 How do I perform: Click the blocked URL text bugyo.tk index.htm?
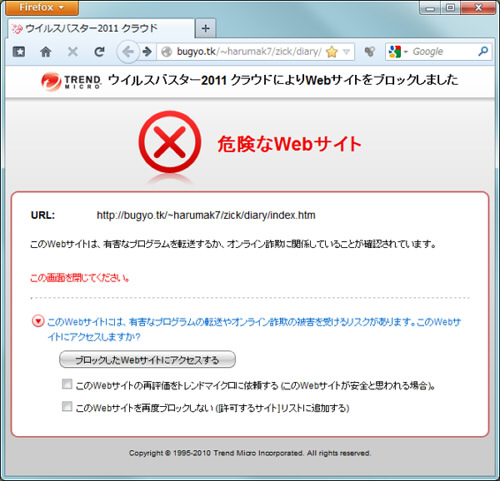pos(206,215)
